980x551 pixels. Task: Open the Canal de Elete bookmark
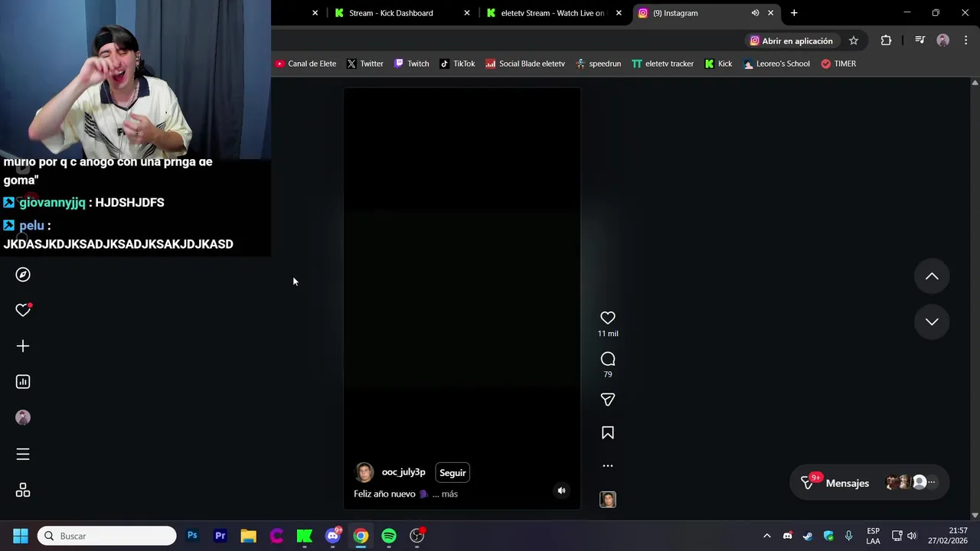[x=305, y=64]
